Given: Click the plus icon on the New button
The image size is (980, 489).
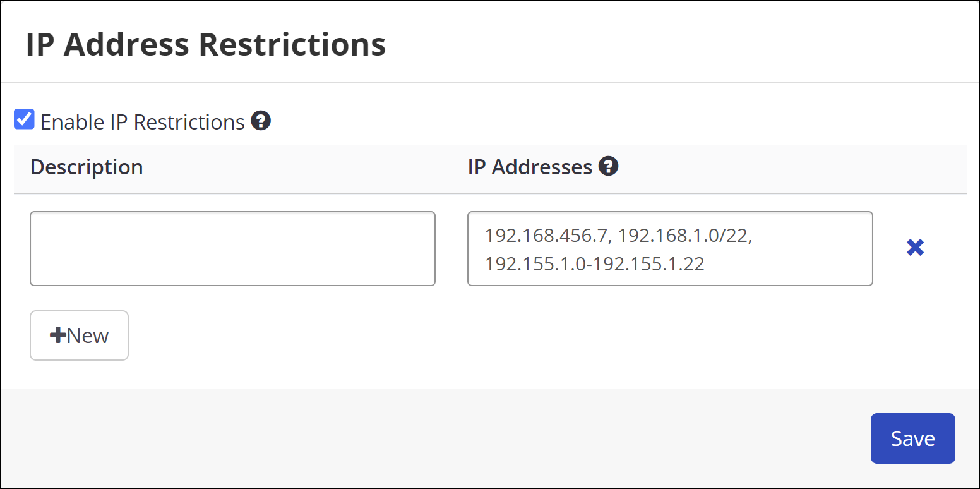Looking at the screenshot, I should (57, 335).
